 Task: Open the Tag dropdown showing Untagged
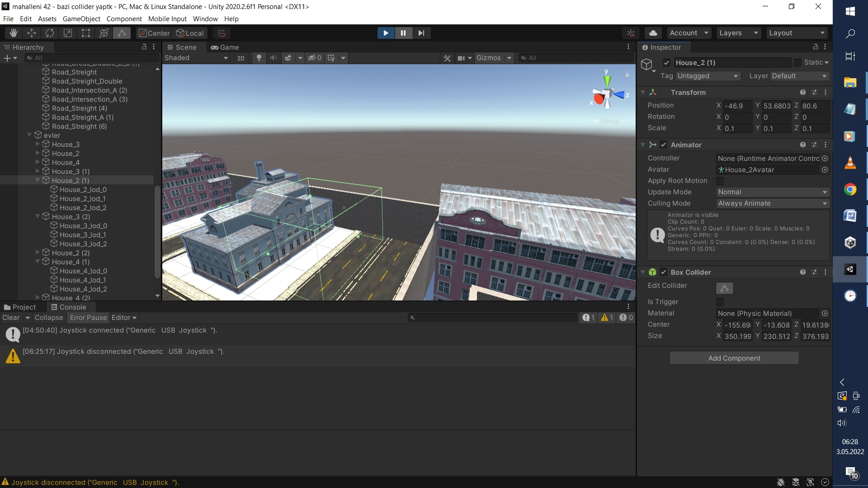708,76
